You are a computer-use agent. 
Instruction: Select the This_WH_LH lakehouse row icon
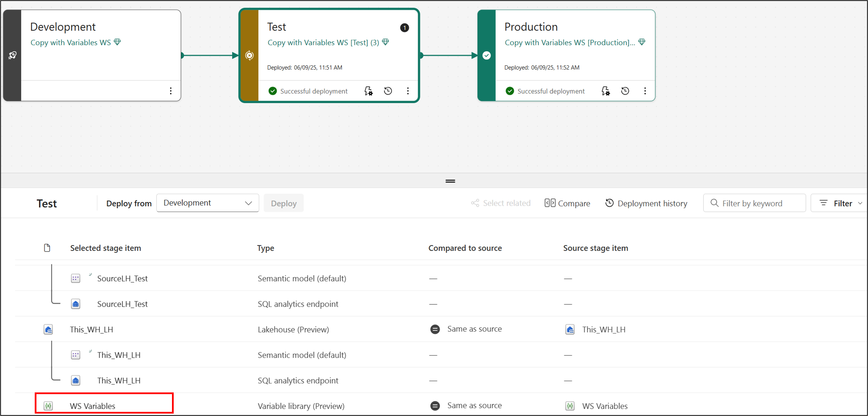[48, 329]
